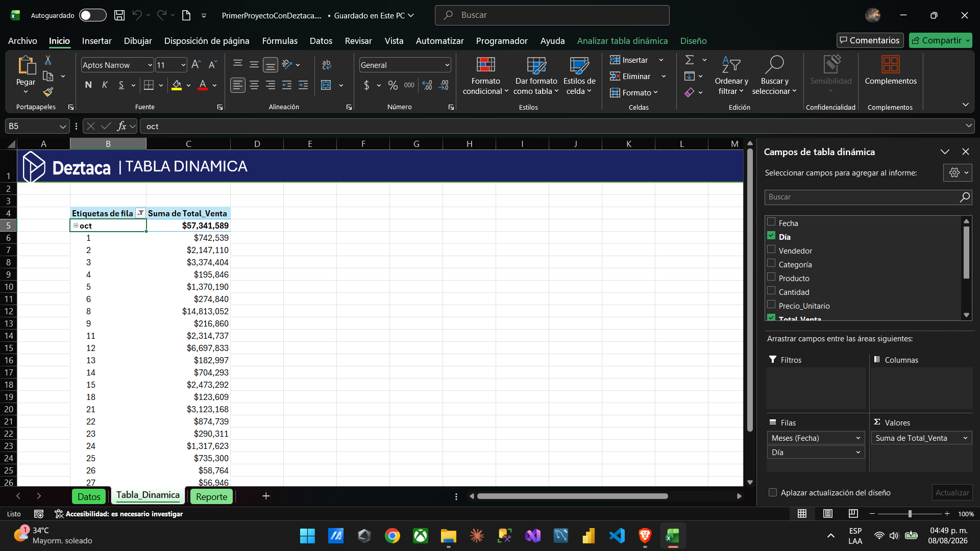Screen dimensions: 980x551
Task: Open Formato condicional
Action: [x=485, y=76]
